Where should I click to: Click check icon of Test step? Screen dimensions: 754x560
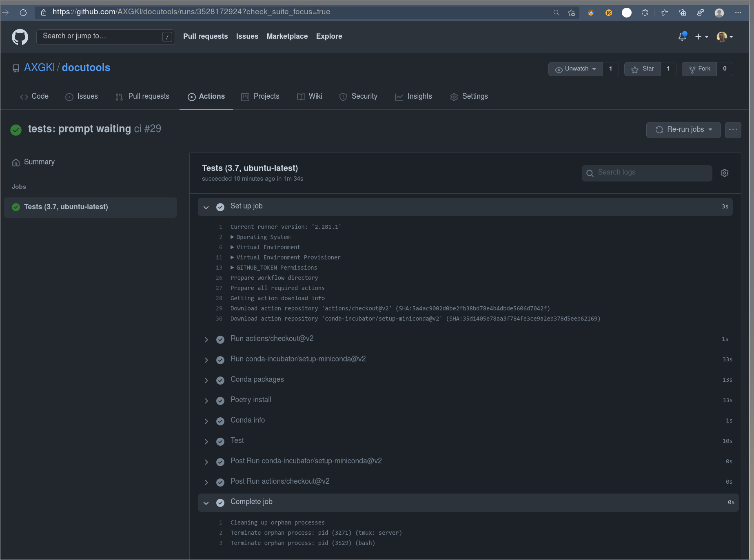220,441
